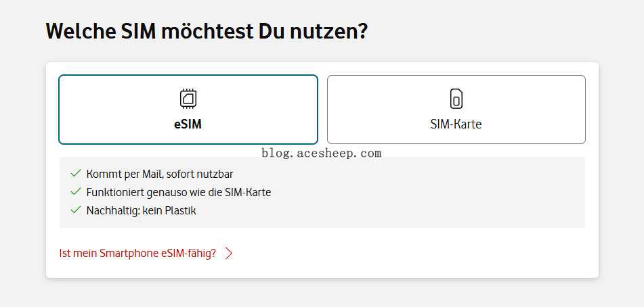
Task: Open 'Ist mein Smartphone eSIM-fähig?' link
Action: click(x=137, y=254)
